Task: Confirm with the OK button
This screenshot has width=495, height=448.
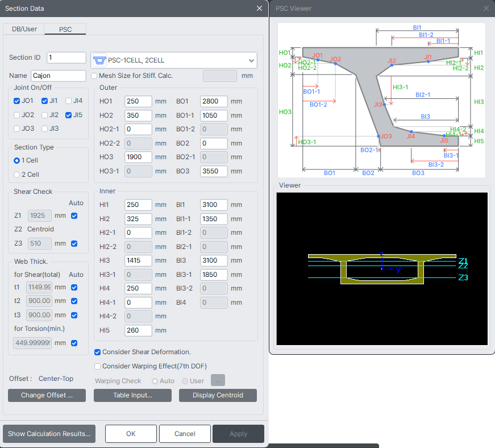Action: coord(131,434)
